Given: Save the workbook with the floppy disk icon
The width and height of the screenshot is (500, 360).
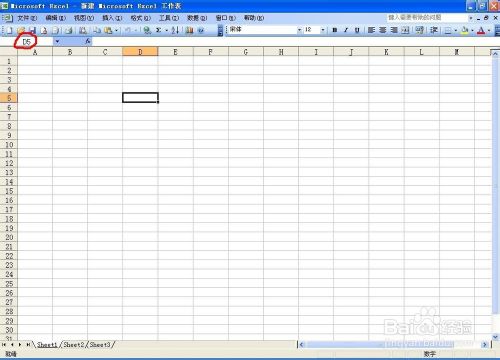Looking at the screenshot, I should [x=32, y=30].
